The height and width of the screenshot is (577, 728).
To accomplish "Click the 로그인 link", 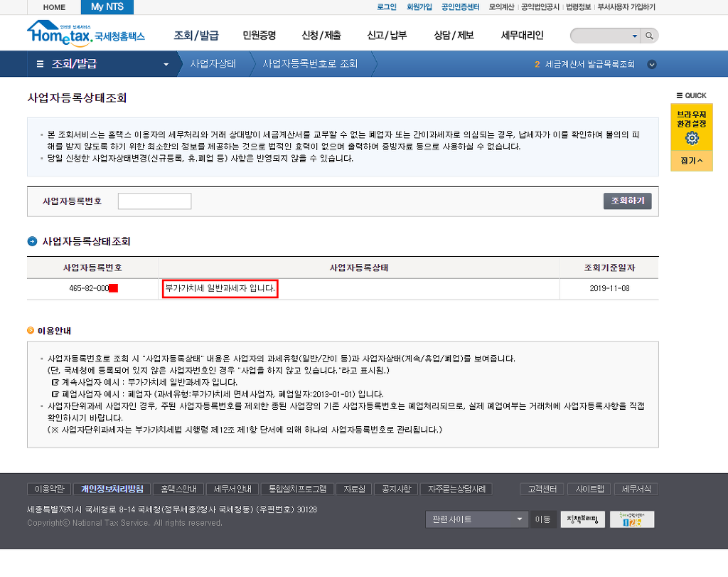I will click(386, 7).
